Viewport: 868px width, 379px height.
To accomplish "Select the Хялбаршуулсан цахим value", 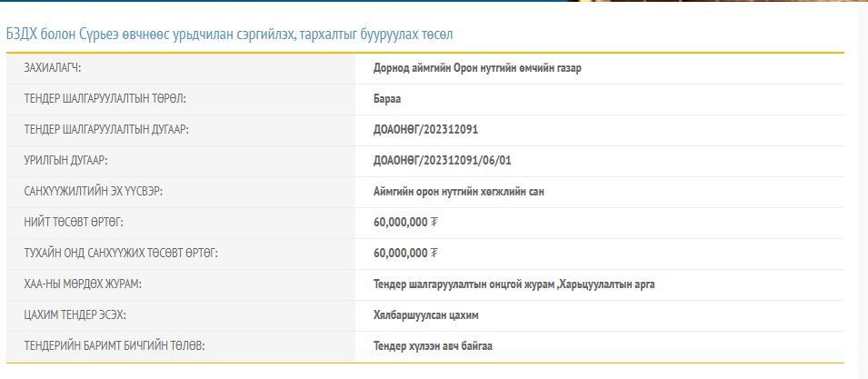I will (425, 315).
